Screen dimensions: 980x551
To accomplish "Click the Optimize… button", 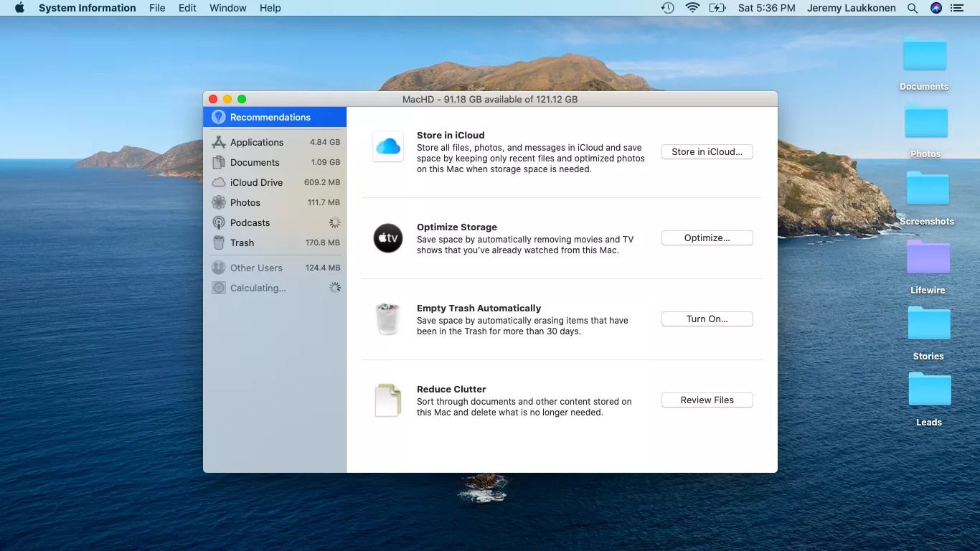I will pos(707,237).
